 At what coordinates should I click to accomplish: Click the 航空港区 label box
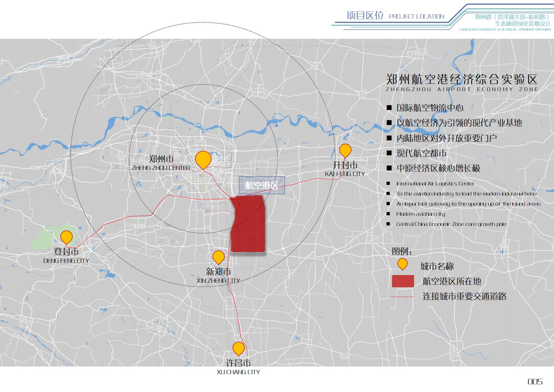262,185
